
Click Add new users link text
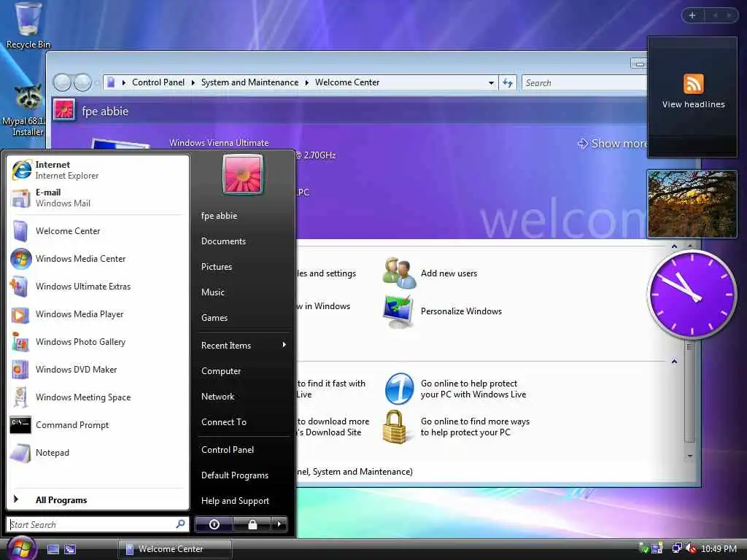449,273
